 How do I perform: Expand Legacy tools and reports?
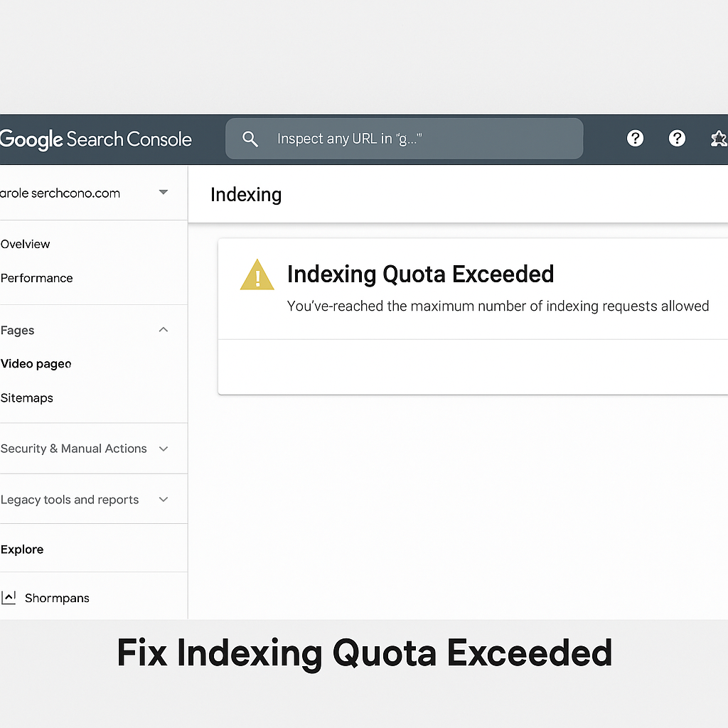163,499
